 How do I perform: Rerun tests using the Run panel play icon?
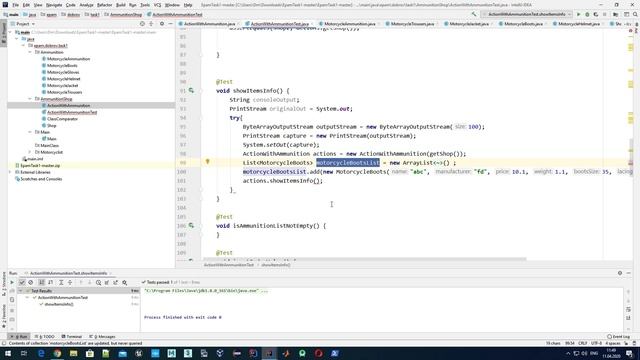pyautogui.click(x=12, y=282)
